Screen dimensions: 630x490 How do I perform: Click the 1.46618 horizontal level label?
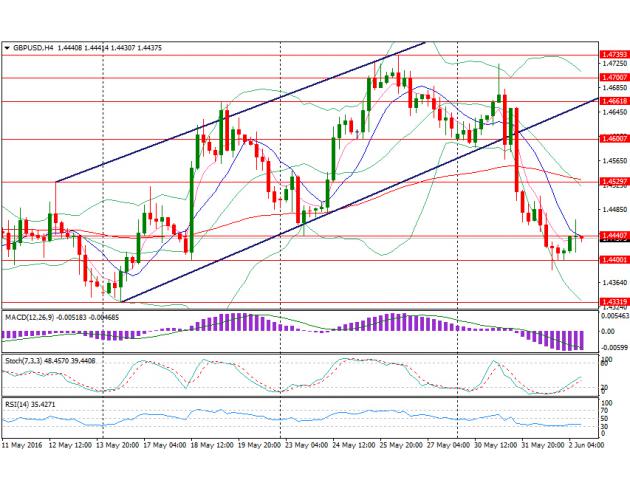point(613,101)
